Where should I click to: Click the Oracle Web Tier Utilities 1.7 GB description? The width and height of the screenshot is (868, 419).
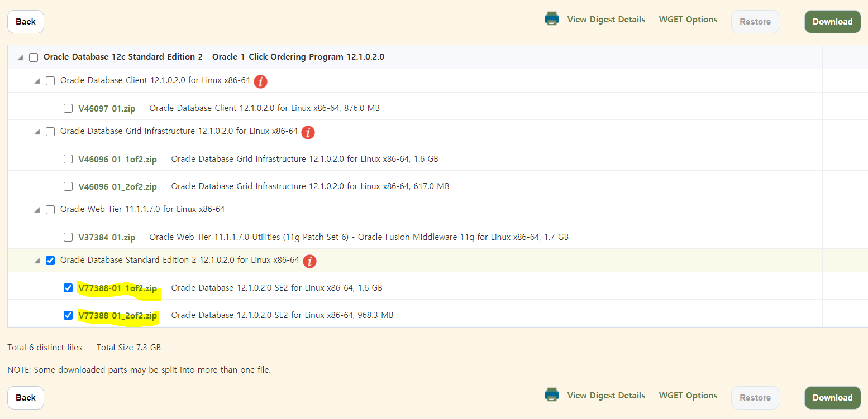pyautogui.click(x=359, y=237)
